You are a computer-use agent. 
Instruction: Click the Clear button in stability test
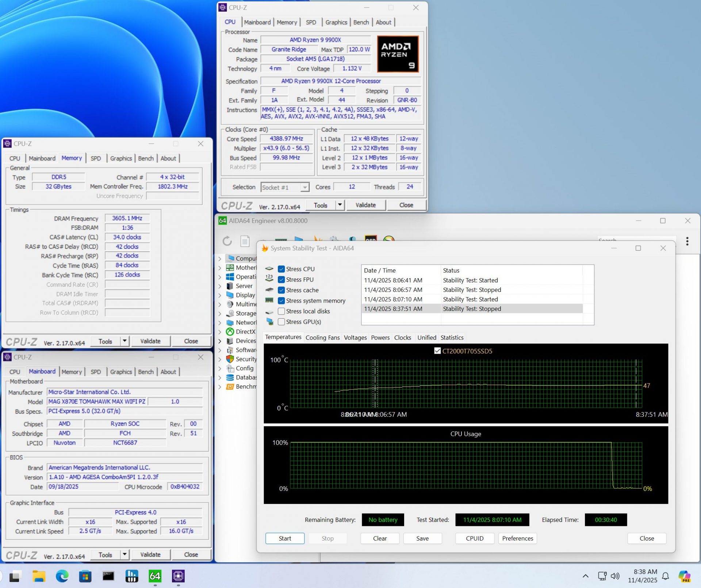[379, 538]
